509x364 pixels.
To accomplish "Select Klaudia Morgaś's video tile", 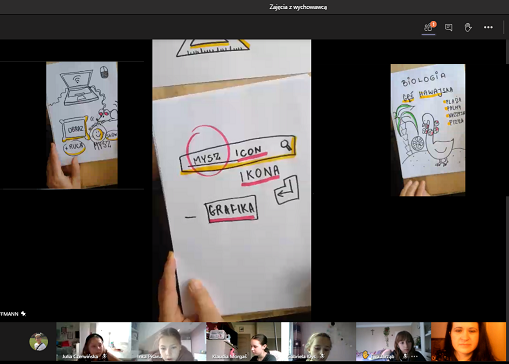I will [243, 342].
